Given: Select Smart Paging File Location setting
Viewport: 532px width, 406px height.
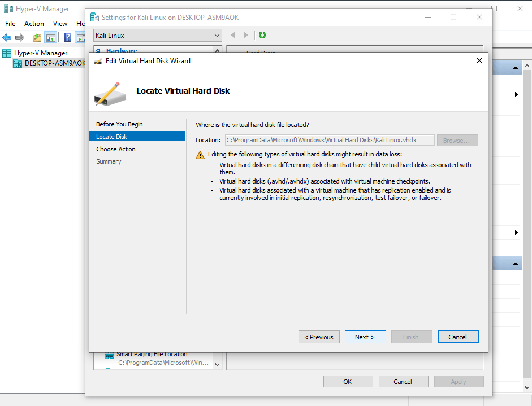Looking at the screenshot, I should click(152, 354).
